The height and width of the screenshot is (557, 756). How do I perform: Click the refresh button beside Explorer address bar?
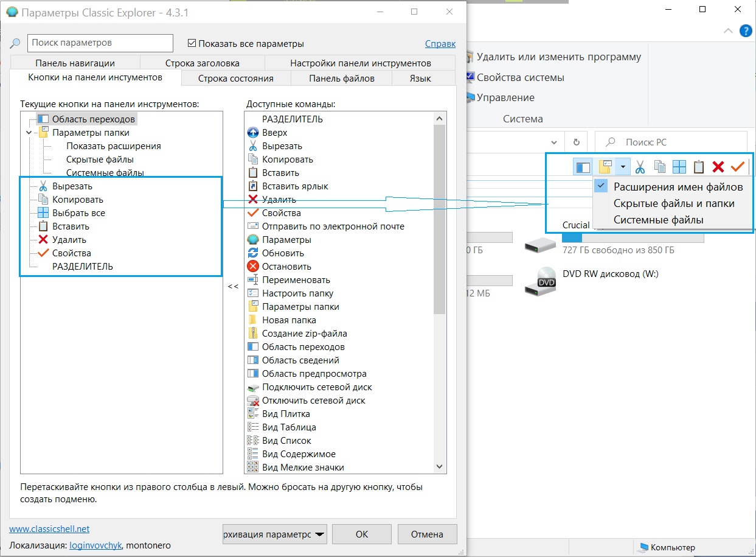tap(576, 142)
